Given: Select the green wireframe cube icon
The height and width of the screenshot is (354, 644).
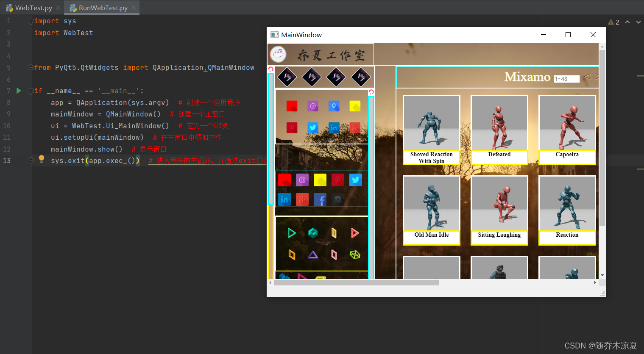Looking at the screenshot, I should [355, 254].
